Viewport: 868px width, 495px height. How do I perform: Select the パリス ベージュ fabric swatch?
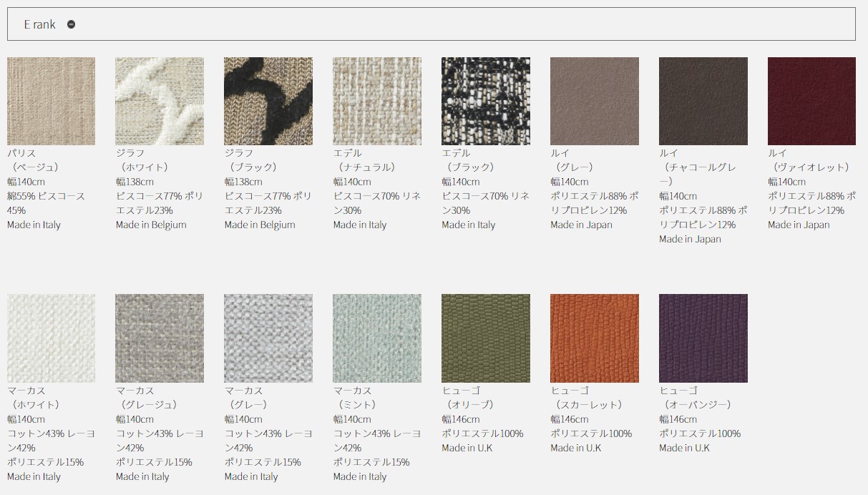51,101
